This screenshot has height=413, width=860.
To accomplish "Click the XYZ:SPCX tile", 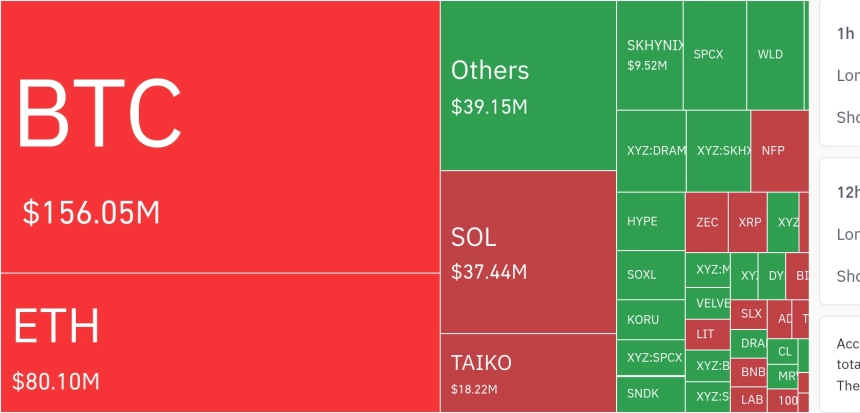I will click(651, 358).
